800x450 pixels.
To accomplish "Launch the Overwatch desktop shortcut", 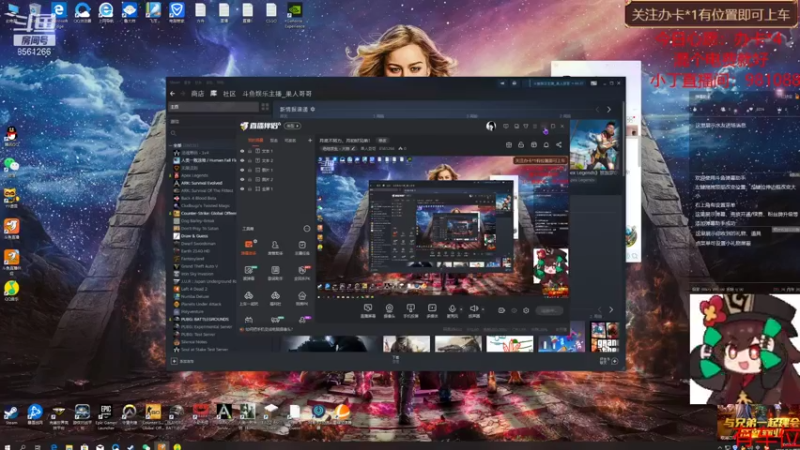I will pyautogui.click(x=129, y=415).
